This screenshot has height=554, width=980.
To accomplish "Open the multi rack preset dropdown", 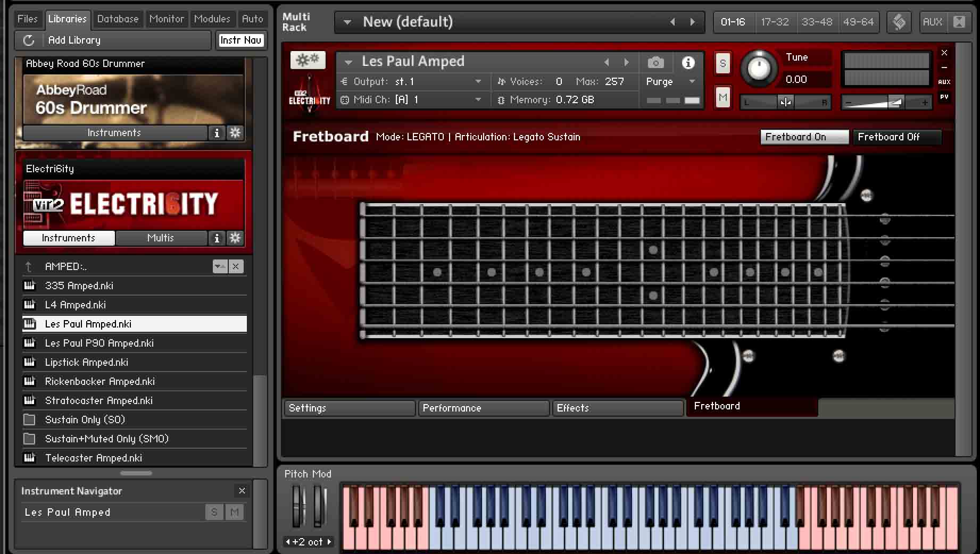I will 347,22.
